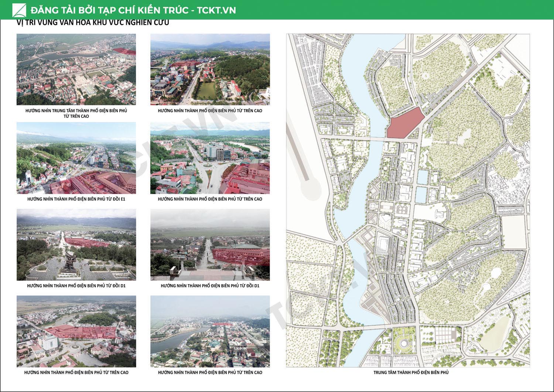Select the Đồi D1 photo with the monument statue
Screen dimensions: 554x392
76,245
